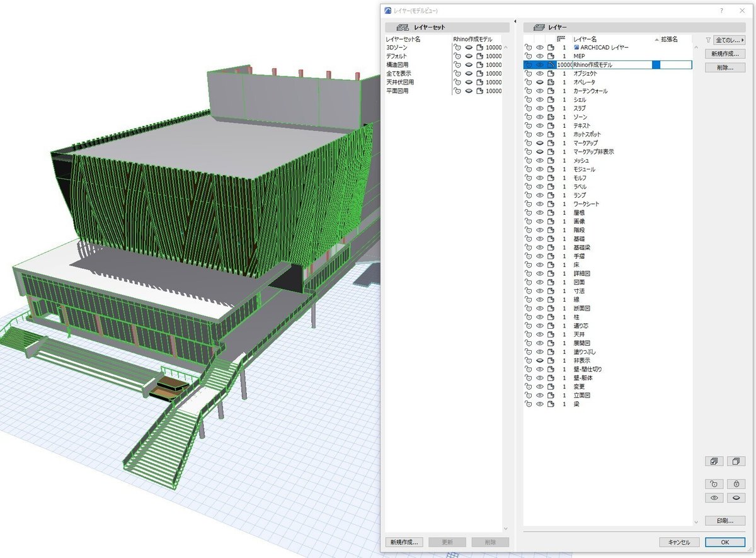The height and width of the screenshot is (558, 756).
Task: Click the Deselect All layers icon button
Action: 736,461
